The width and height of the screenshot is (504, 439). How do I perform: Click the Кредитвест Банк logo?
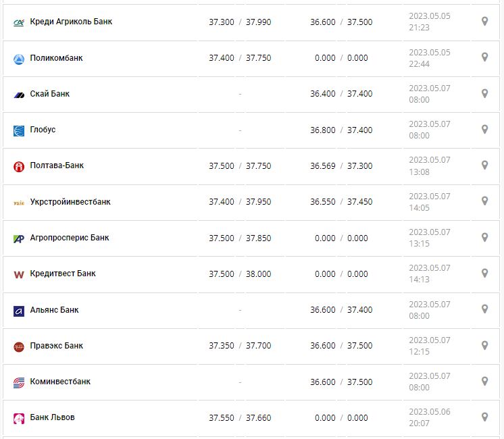pos(19,275)
